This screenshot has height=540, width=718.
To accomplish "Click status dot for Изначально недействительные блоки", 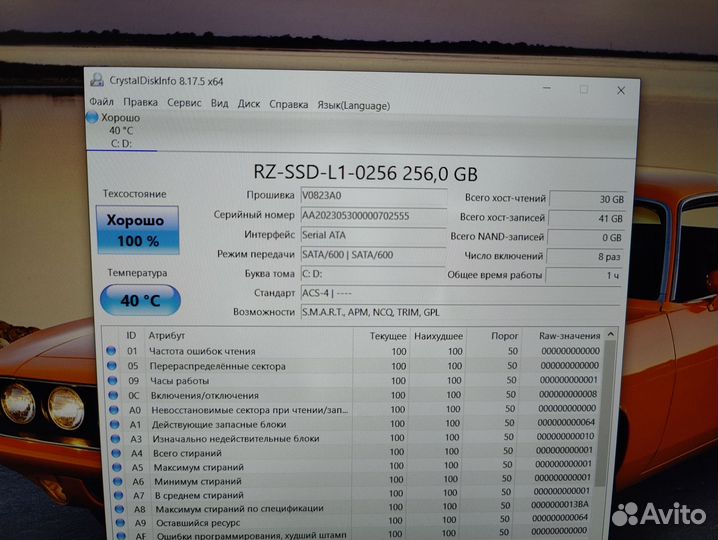I will coord(115,438).
